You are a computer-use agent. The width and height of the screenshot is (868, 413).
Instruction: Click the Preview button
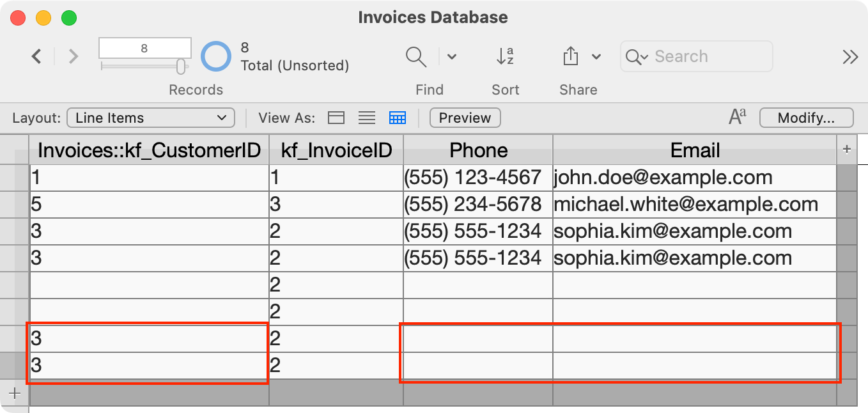465,118
